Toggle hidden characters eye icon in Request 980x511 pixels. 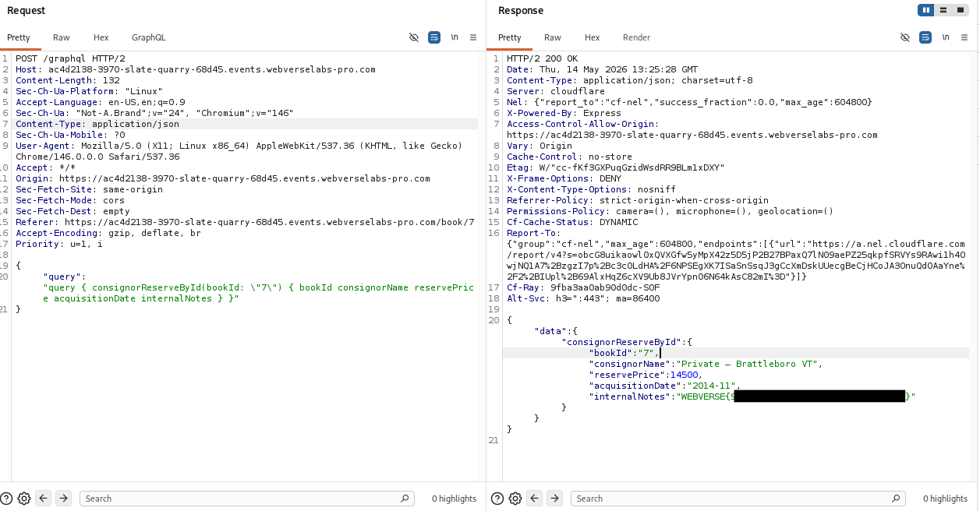point(414,37)
